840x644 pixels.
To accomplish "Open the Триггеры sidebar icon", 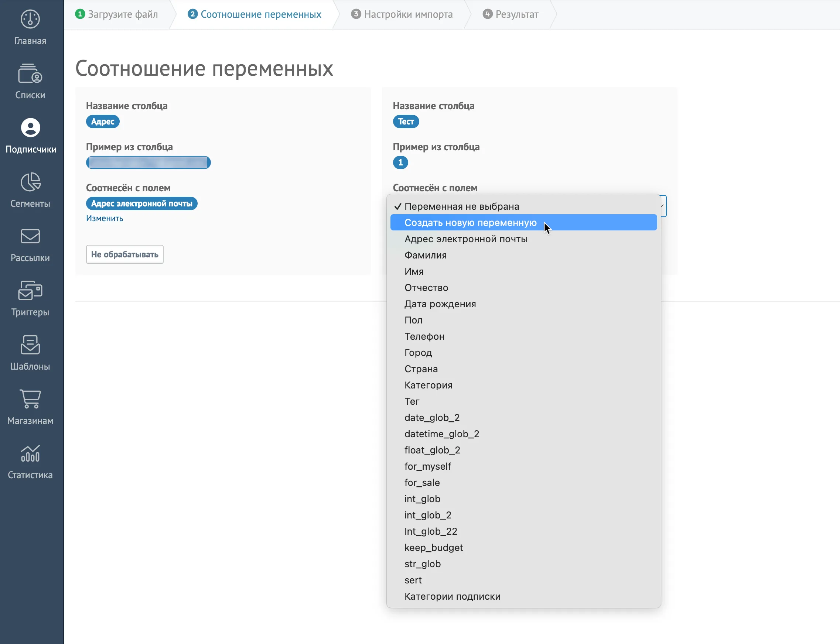I will tap(30, 290).
